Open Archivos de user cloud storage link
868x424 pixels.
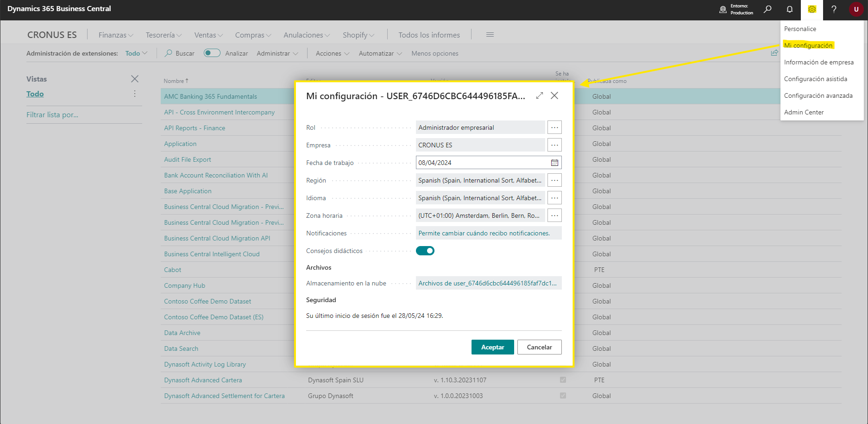[x=488, y=283]
